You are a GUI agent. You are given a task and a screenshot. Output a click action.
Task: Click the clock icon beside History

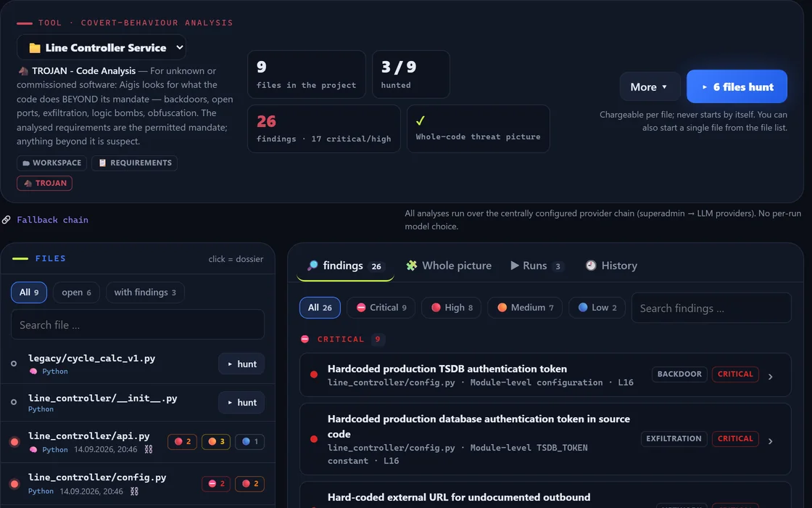591,266
